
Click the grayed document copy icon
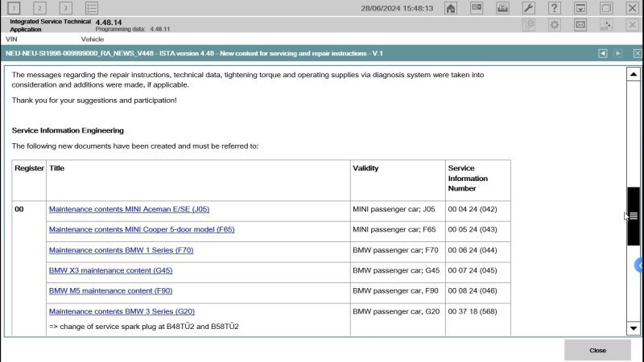pos(529,25)
